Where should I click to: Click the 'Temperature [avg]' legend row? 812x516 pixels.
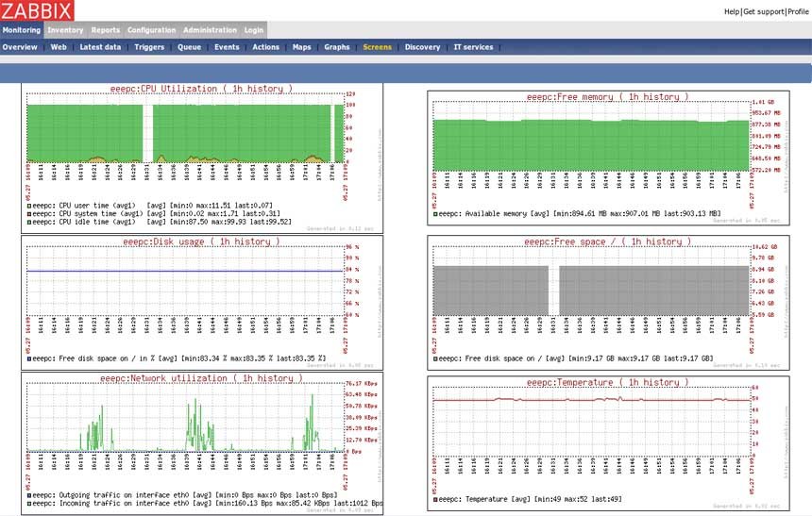click(528, 499)
